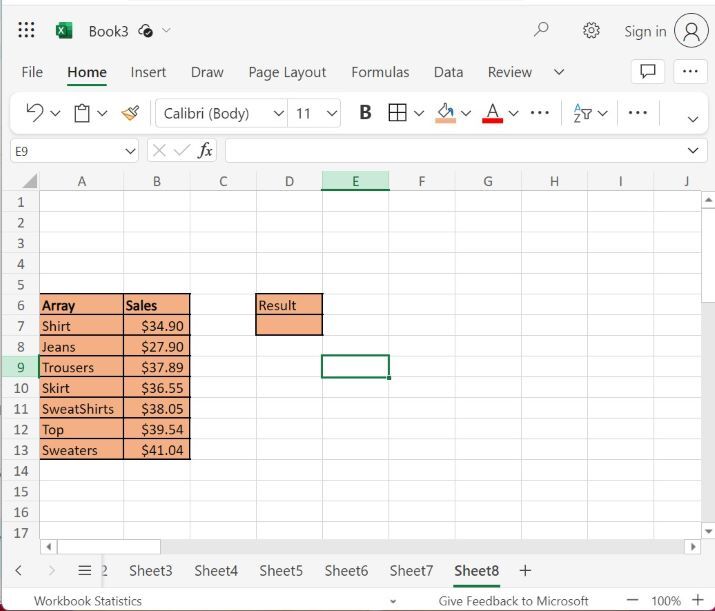This screenshot has width=715, height=611.
Task: Show more ribbon commands ellipsis after Sort & Filter
Action: [x=637, y=113]
